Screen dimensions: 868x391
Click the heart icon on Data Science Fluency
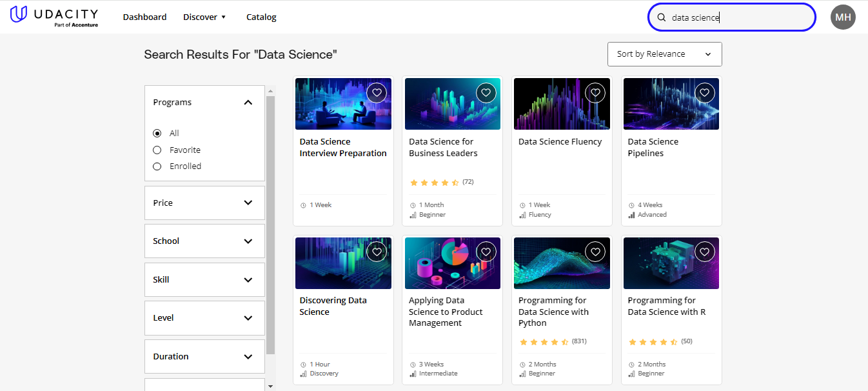(595, 92)
